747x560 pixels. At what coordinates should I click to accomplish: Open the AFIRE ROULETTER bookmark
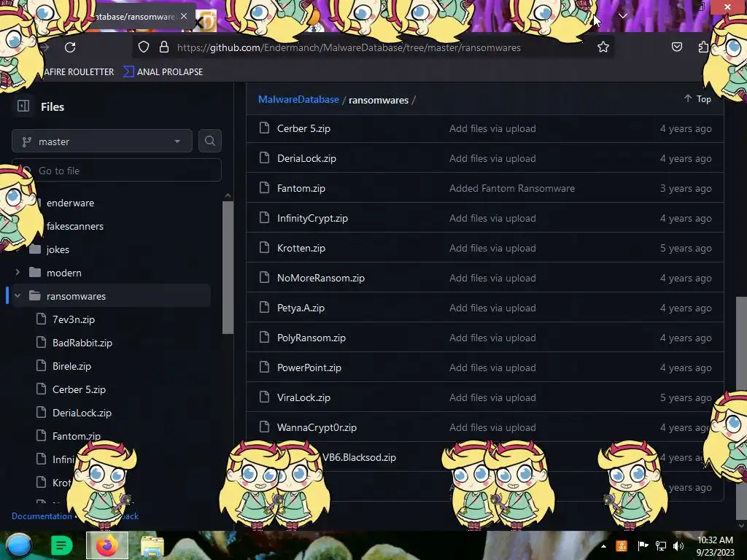pyautogui.click(x=78, y=72)
